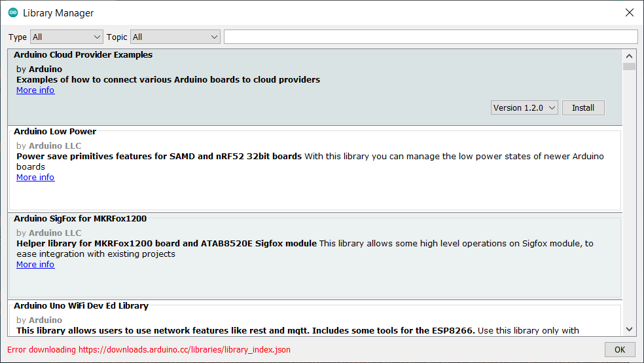
Task: Click the scrollbar up arrow
Action: tap(630, 56)
